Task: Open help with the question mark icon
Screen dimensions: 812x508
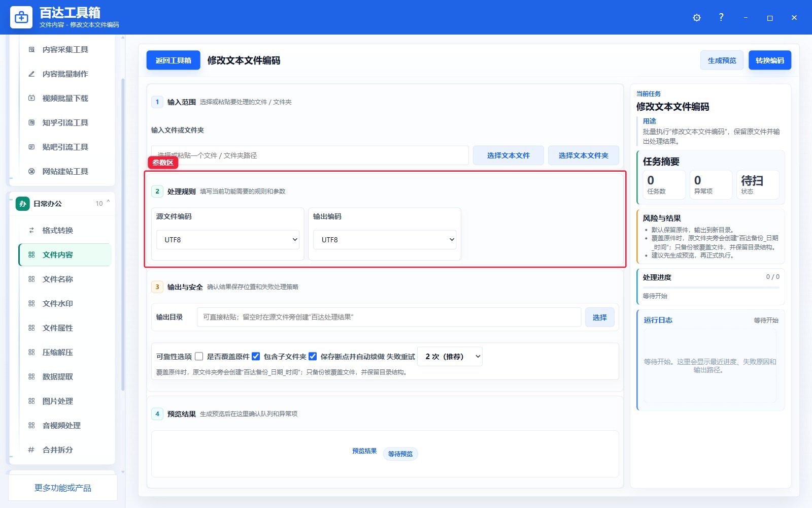Action: click(x=721, y=17)
